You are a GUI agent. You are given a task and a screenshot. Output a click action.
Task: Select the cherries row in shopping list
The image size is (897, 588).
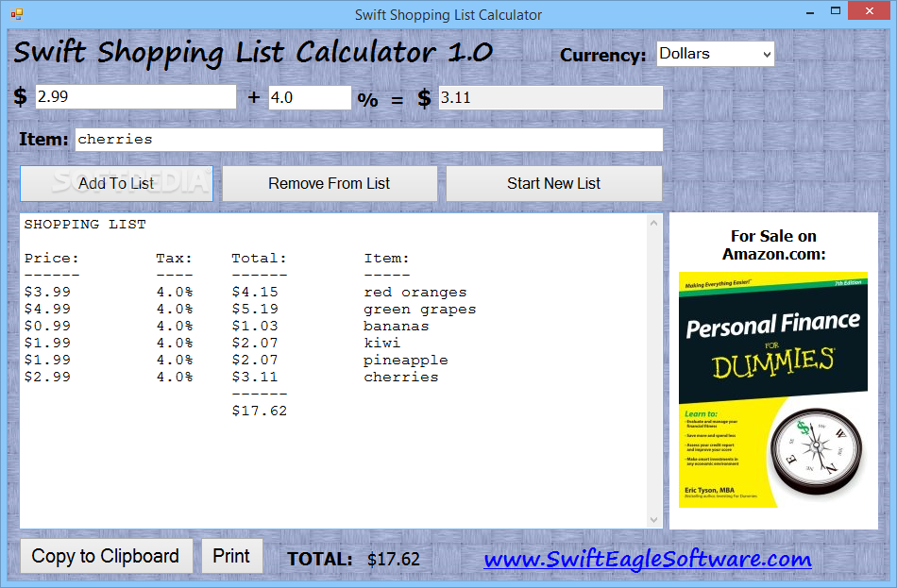pyautogui.click(x=231, y=377)
